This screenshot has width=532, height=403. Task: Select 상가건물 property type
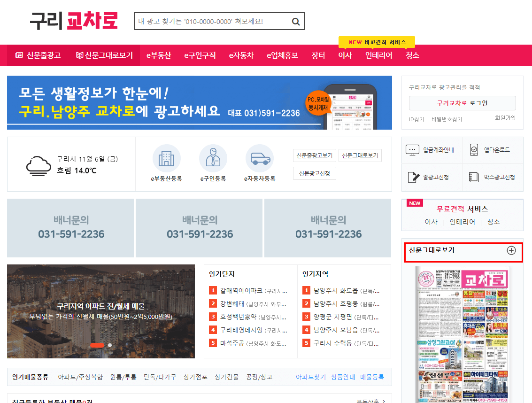227,377
